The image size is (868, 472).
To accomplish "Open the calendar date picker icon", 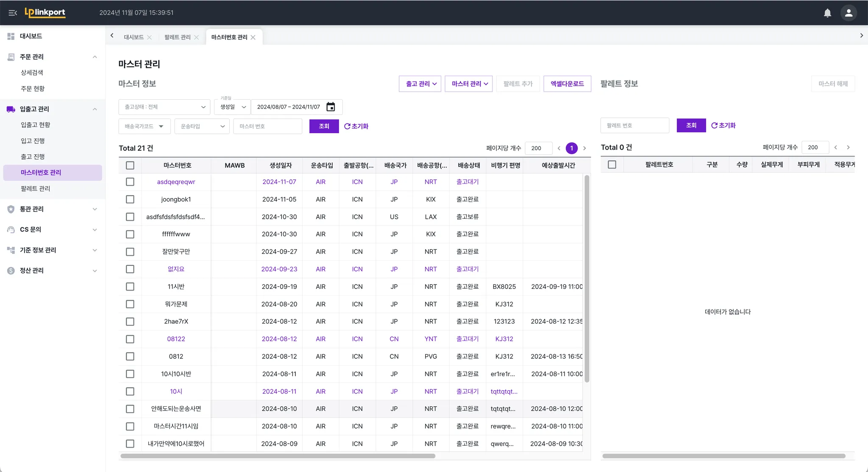I will (x=331, y=107).
